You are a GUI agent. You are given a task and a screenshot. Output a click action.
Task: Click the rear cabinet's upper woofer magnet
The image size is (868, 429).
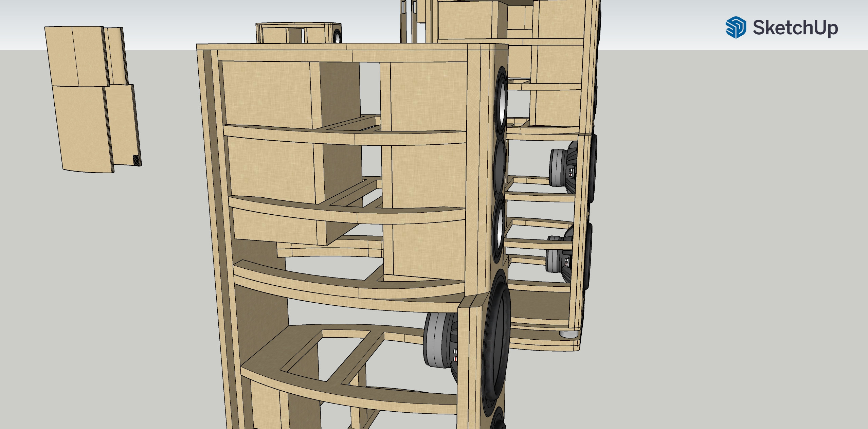pos(559,167)
